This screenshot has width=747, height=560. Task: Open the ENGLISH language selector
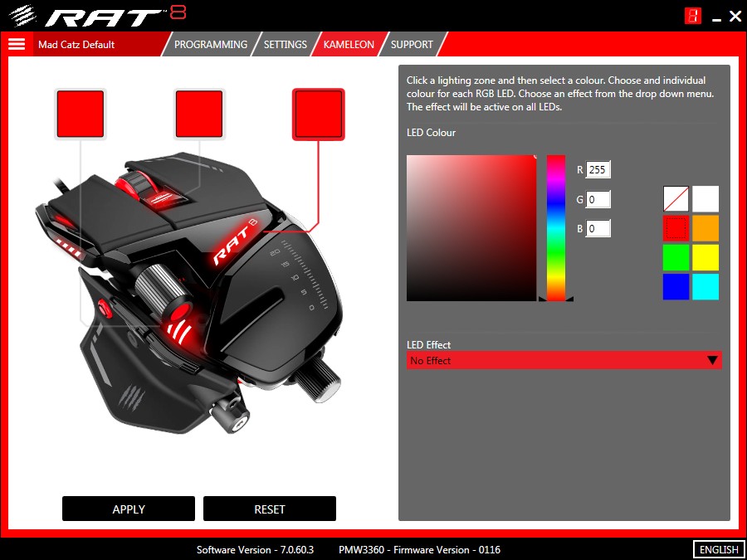[718, 549]
